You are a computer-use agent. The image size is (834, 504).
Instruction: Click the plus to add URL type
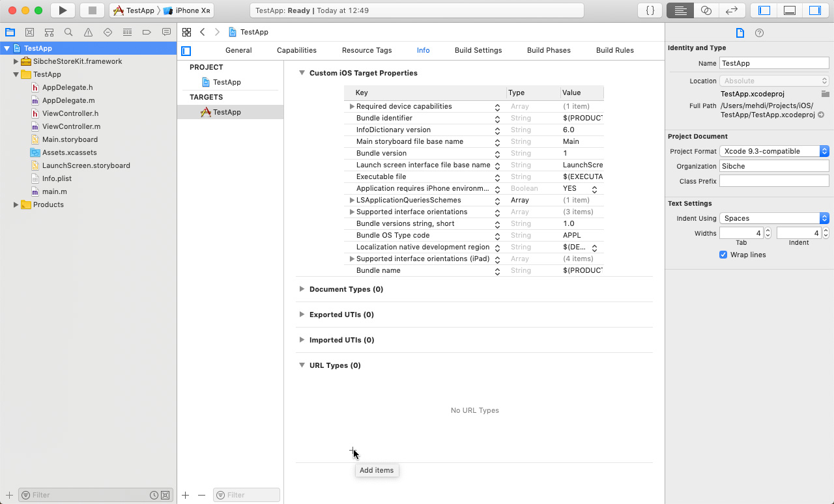point(352,451)
